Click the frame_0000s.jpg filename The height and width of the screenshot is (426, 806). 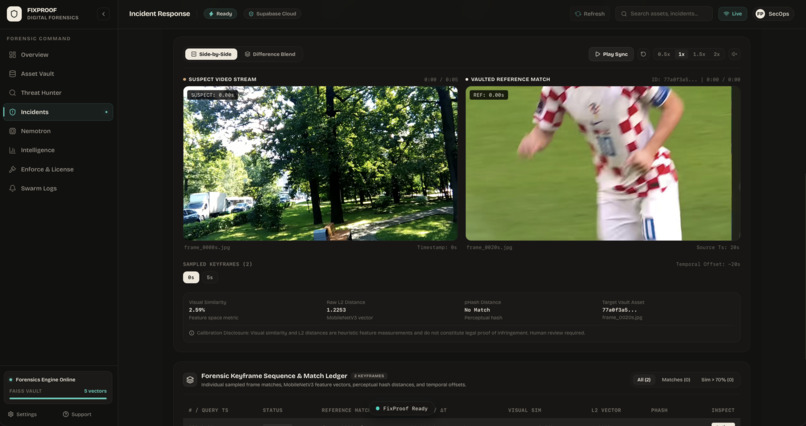[205, 247]
